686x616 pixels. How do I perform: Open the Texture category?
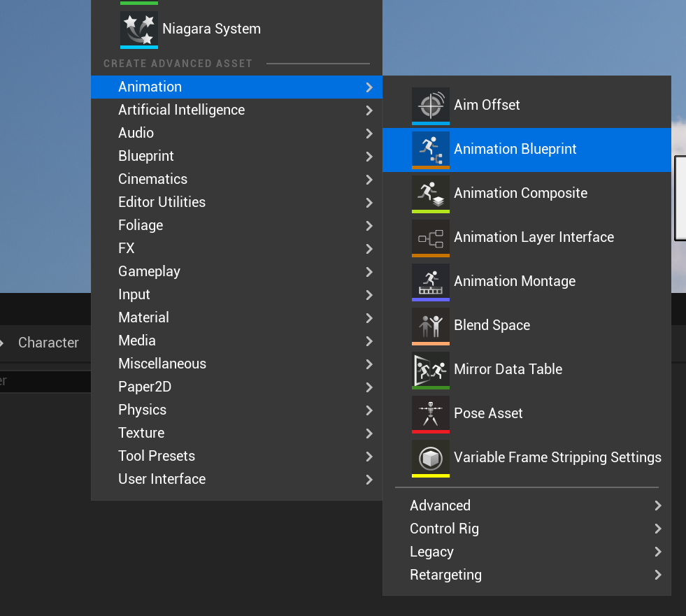coord(236,433)
